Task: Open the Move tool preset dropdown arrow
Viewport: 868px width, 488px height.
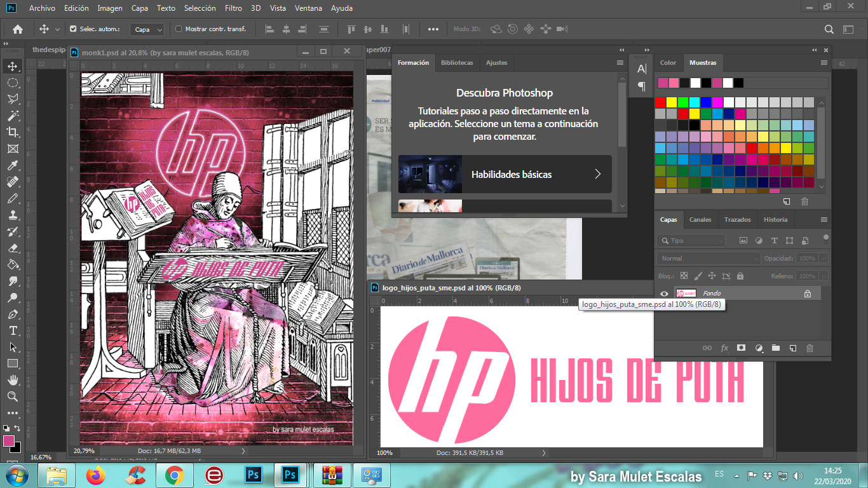Action: pos(57,29)
